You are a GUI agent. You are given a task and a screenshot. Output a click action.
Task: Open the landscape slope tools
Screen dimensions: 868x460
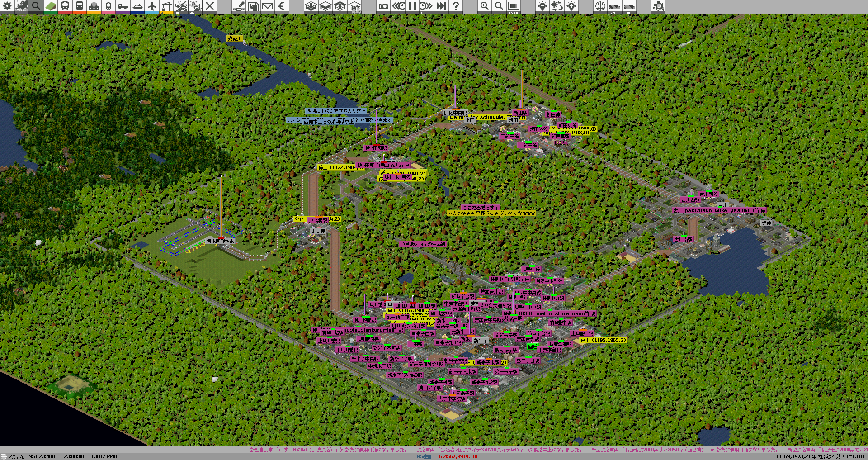[x=51, y=6]
